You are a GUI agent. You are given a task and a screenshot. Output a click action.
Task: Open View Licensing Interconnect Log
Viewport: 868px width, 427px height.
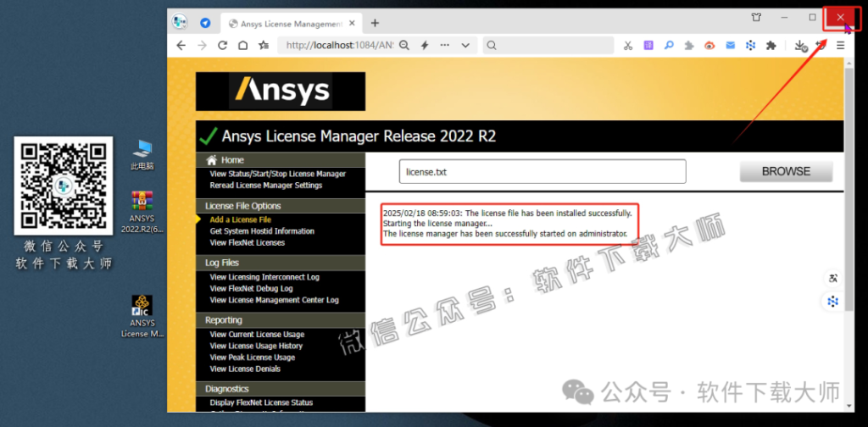[x=264, y=277]
